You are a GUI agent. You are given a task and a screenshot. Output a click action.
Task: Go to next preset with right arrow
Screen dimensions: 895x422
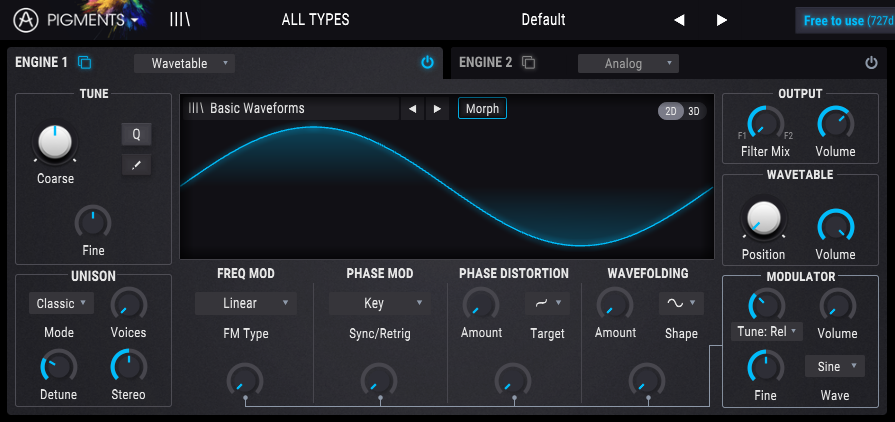(721, 21)
